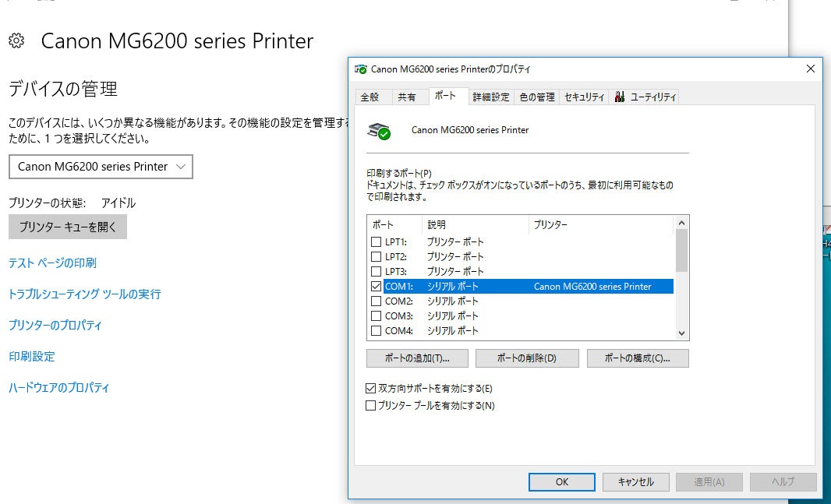The width and height of the screenshot is (831, 504).
Task: Check the COM4 port checkbox
Action: pyautogui.click(x=376, y=331)
